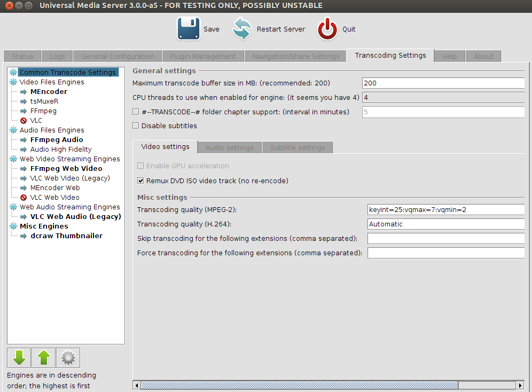Image resolution: width=532 pixels, height=392 pixels.
Task: Click the arrow icon beside tsMuxeR
Action: click(24, 101)
